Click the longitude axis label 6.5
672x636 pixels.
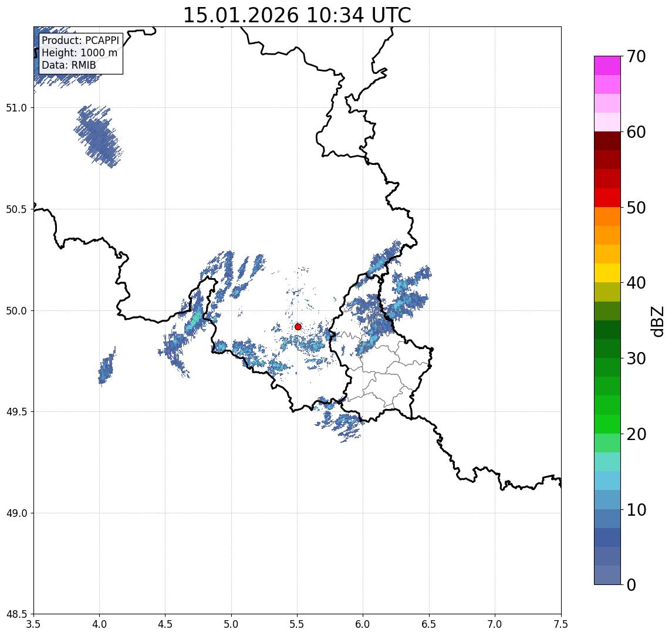(x=429, y=624)
